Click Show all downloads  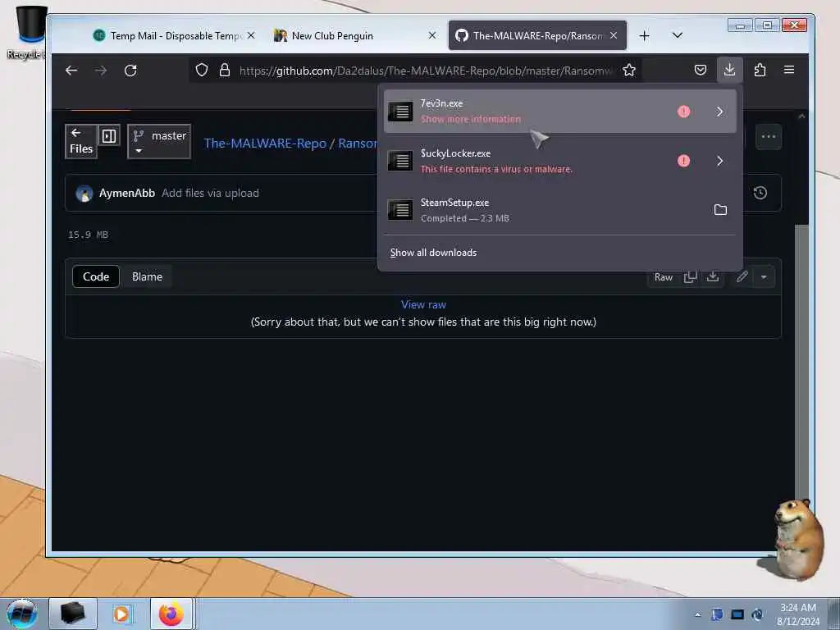pyautogui.click(x=433, y=253)
